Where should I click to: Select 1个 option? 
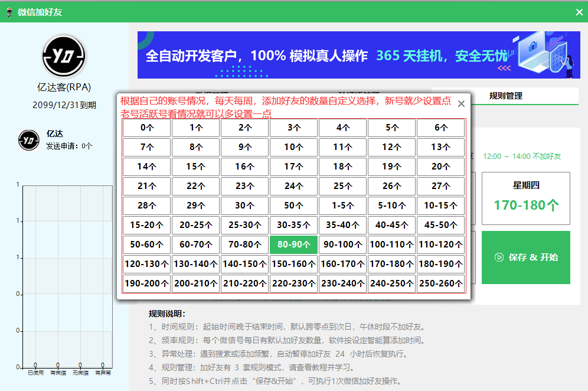tap(196, 128)
